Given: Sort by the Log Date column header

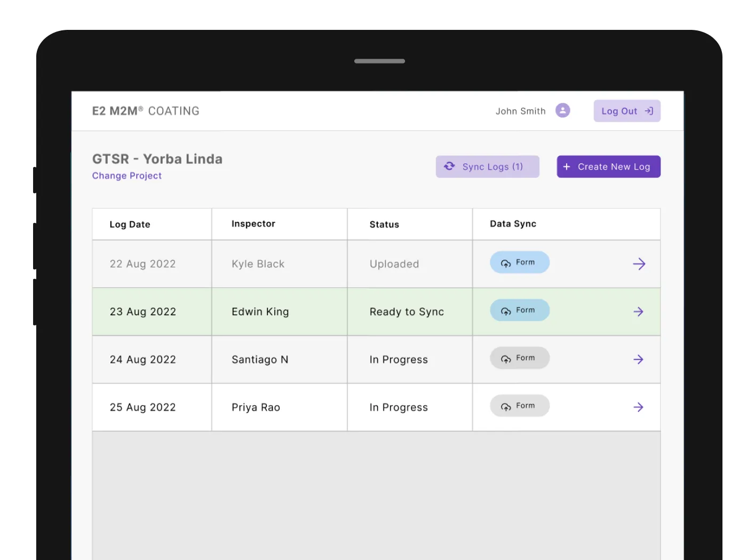Looking at the screenshot, I should tap(130, 225).
